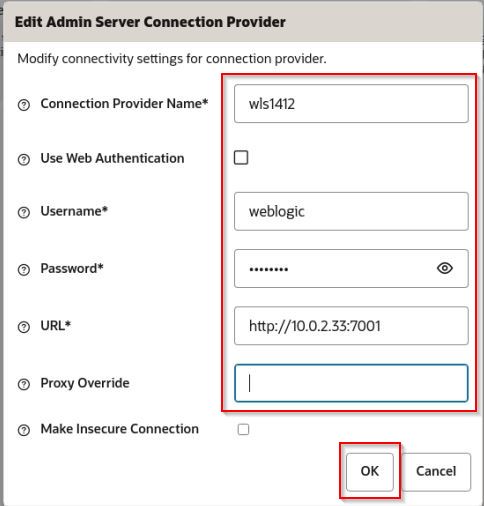Click the Use Web Authentication label text

click(112, 158)
